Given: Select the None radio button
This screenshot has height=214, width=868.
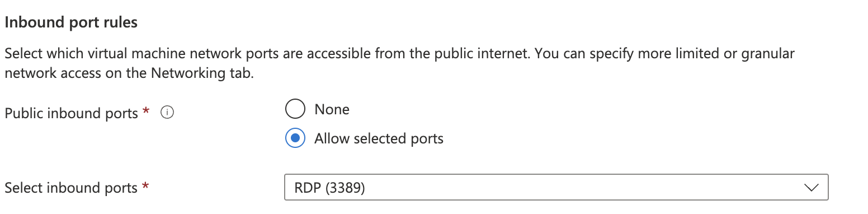Looking at the screenshot, I should tap(295, 109).
